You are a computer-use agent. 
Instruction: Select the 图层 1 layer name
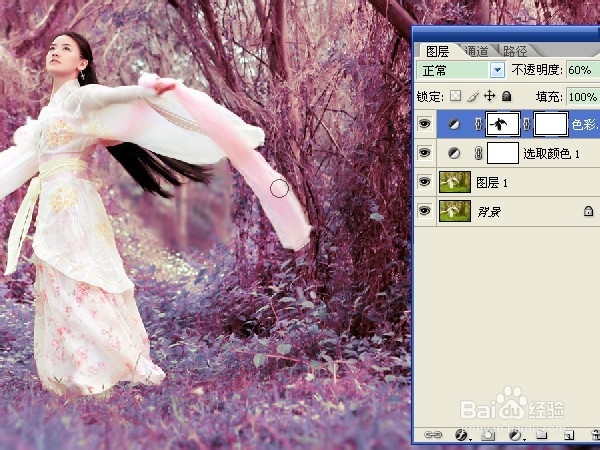(492, 183)
